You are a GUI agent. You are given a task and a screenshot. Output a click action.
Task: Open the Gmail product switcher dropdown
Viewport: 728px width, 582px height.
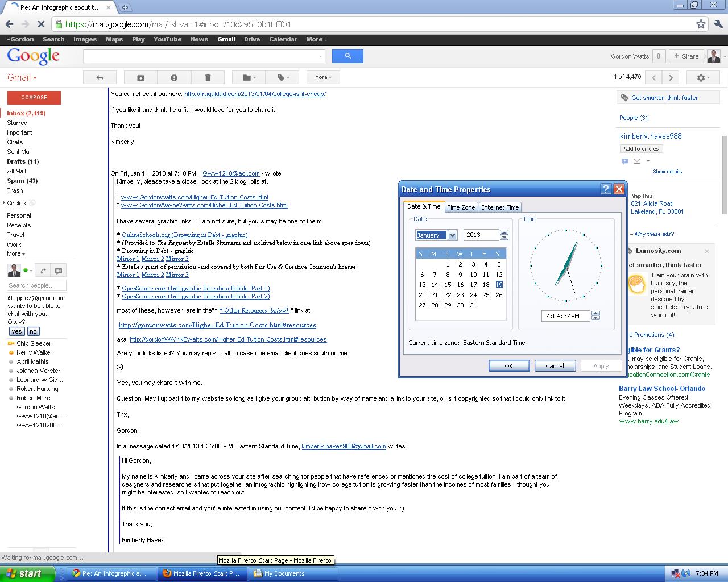tap(22, 78)
